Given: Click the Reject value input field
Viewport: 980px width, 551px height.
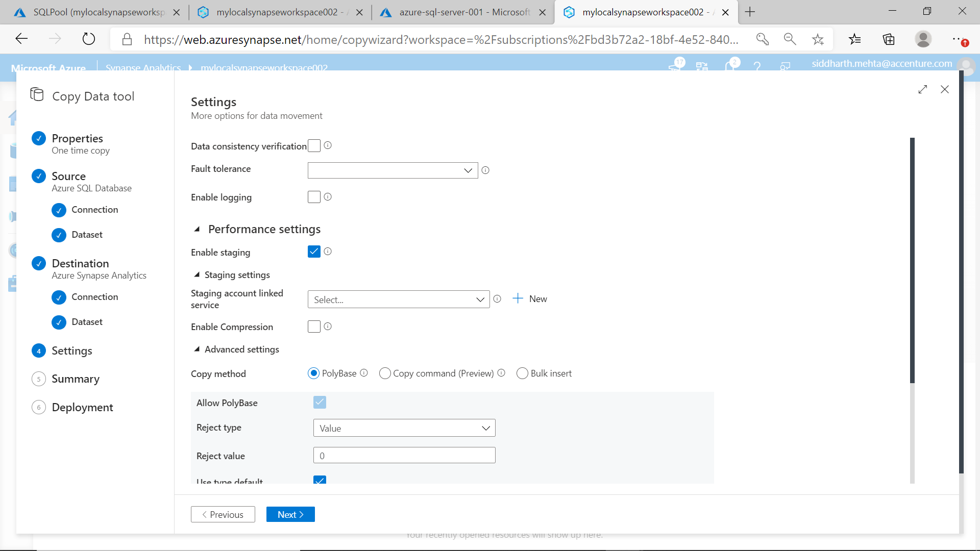Looking at the screenshot, I should pos(404,456).
